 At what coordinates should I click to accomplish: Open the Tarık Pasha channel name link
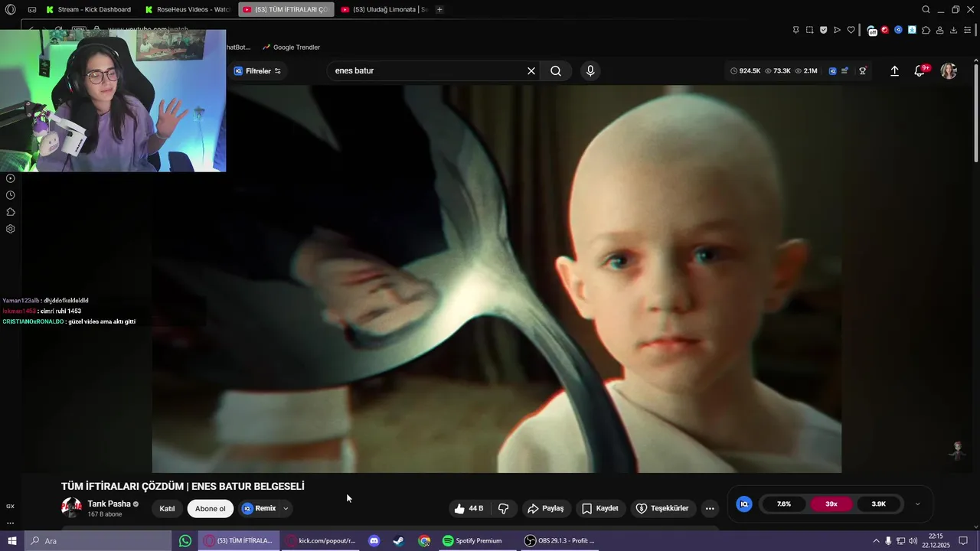point(109,504)
